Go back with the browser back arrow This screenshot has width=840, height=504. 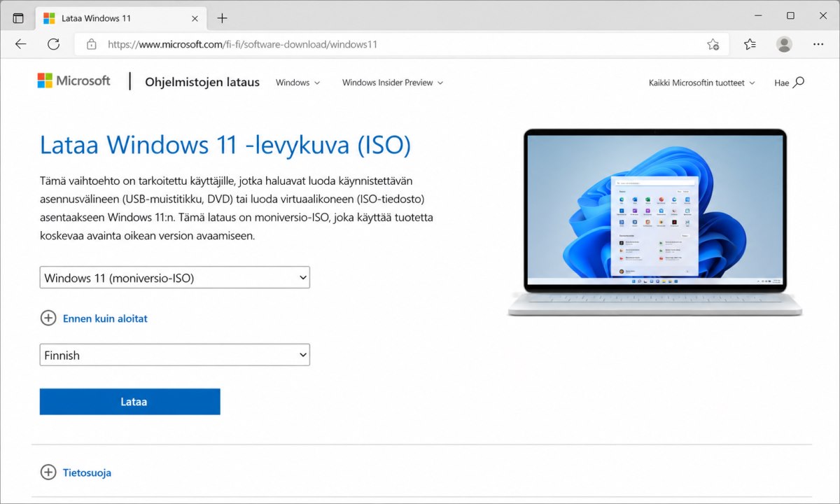coord(21,44)
